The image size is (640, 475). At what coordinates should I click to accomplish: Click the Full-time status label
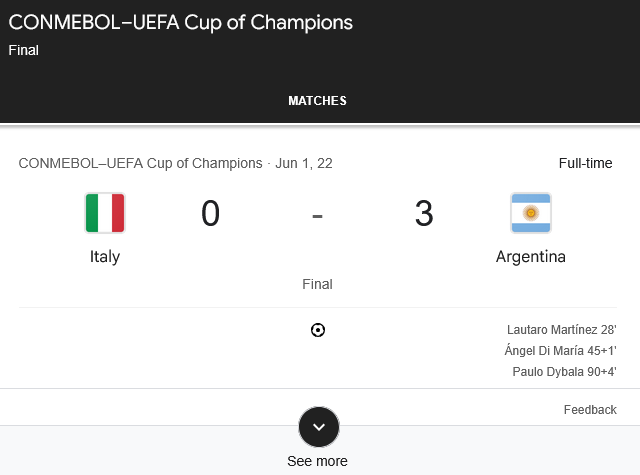point(585,163)
